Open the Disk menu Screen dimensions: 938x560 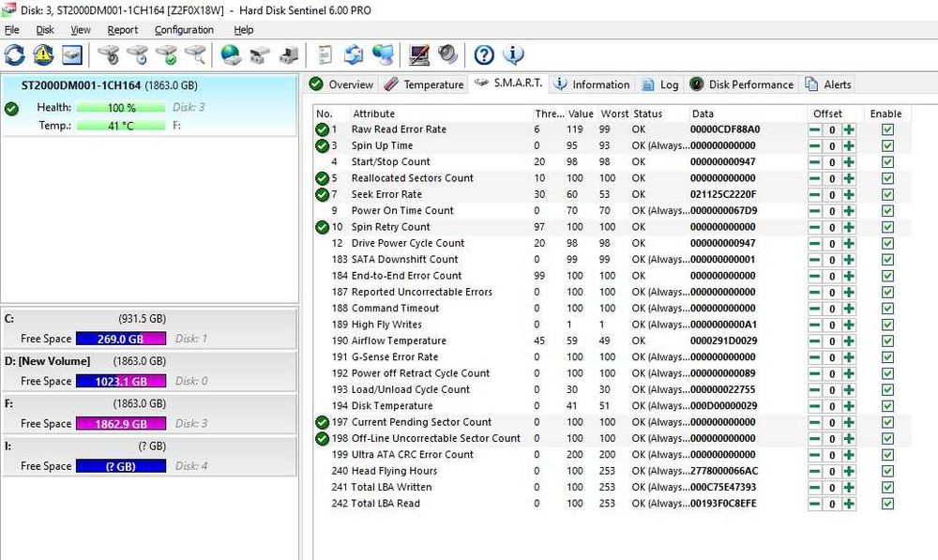tap(44, 30)
